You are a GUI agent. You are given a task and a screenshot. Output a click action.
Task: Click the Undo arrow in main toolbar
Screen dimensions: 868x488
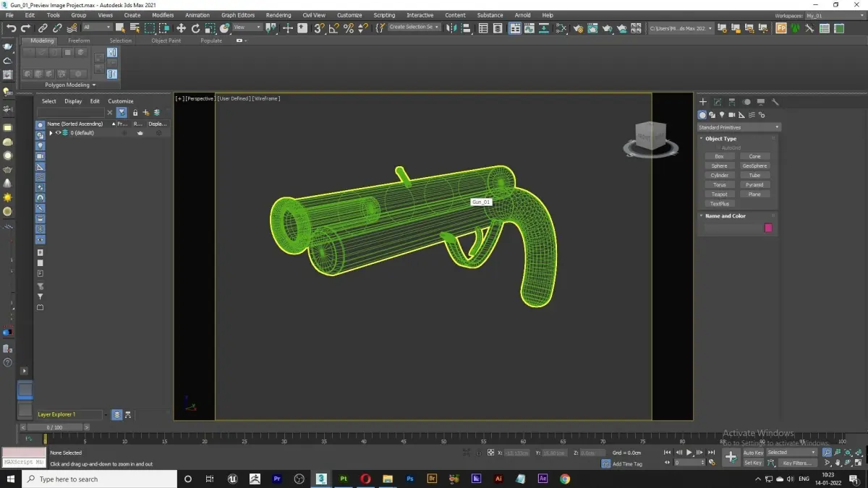coord(11,28)
